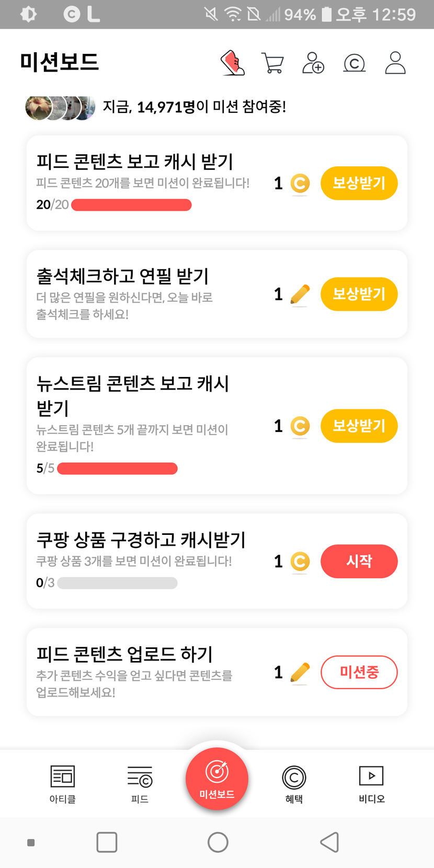The width and height of the screenshot is (434, 868).
Task: Tap the participant avatars thumbnail group
Action: [60, 108]
